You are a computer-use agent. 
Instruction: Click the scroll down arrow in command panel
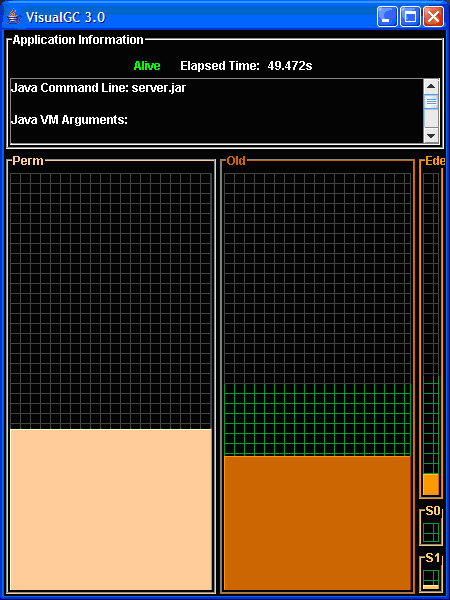431,136
